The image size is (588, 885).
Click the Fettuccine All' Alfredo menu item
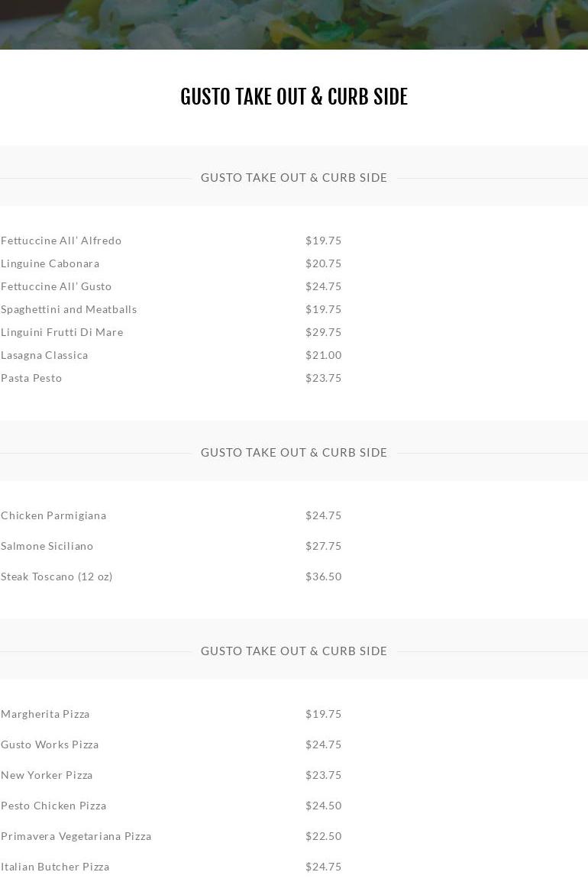[61, 241]
